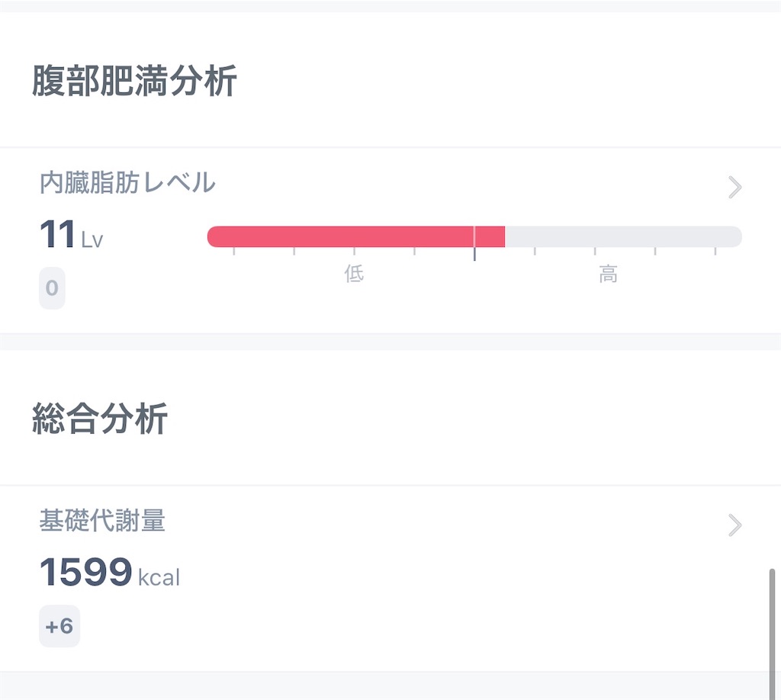The height and width of the screenshot is (700, 781).
Task: Tap the 内臓脂肪レベル row label
Action: pos(127,182)
